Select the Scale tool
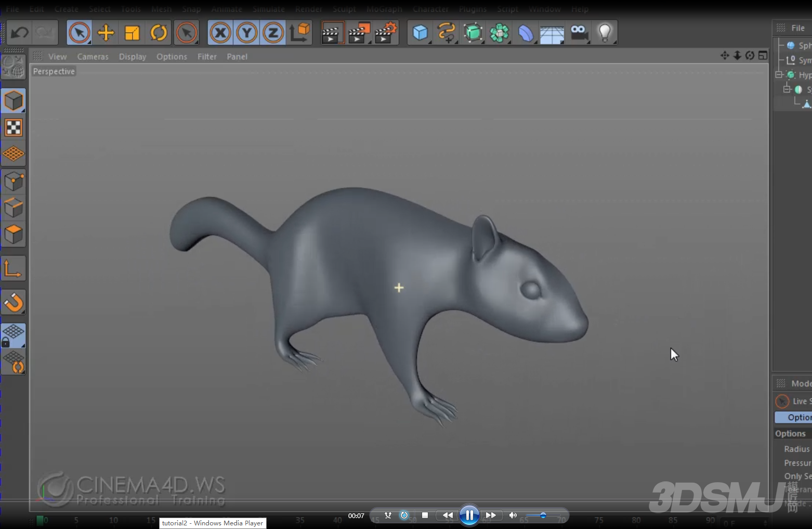This screenshot has height=529, width=812. tap(132, 33)
